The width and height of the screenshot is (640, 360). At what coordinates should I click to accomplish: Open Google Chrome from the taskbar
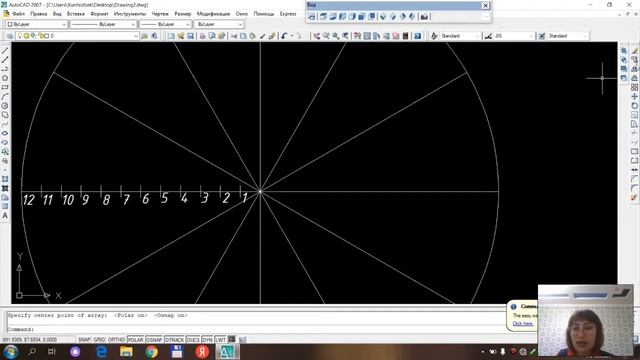coord(151,352)
